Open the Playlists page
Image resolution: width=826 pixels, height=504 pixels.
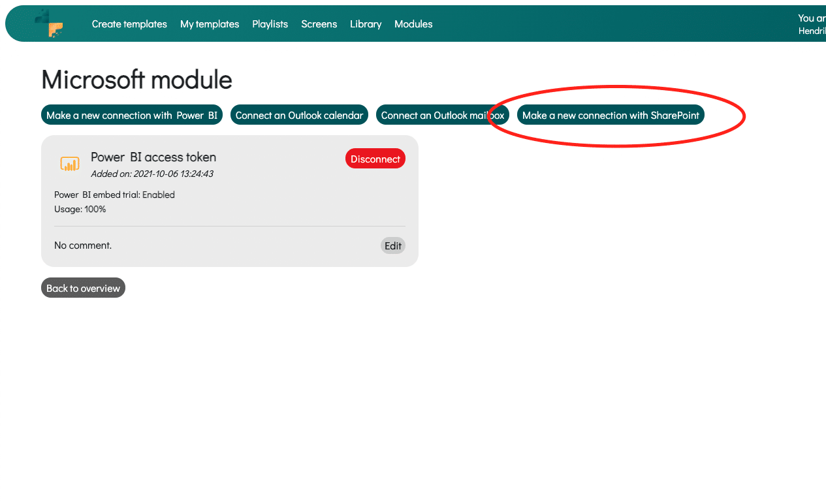[270, 24]
